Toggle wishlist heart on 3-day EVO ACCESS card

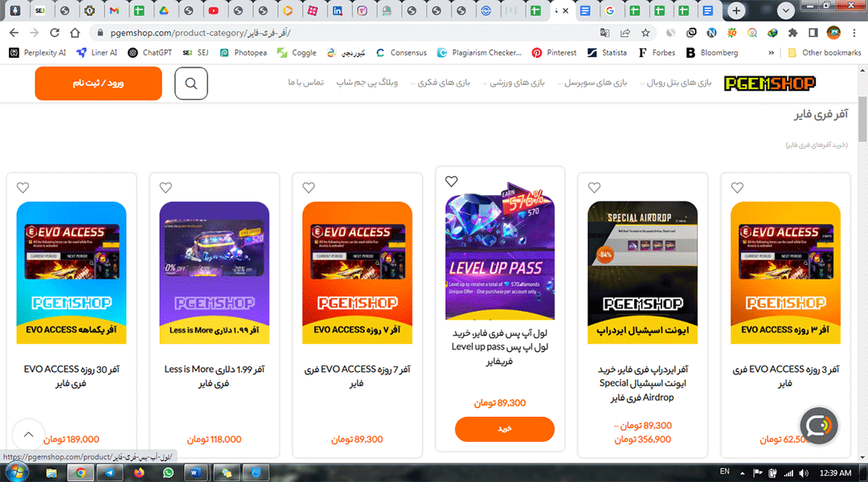click(x=737, y=188)
